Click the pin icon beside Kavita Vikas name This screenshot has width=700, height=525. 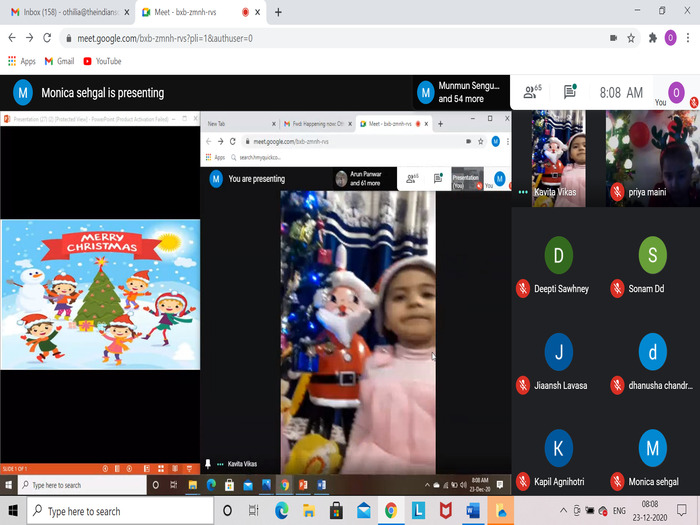[x=208, y=464]
